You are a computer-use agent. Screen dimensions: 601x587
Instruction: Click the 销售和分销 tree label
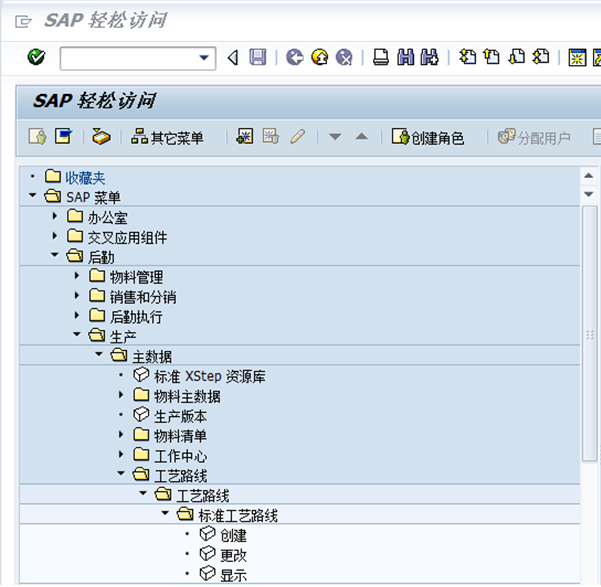pyautogui.click(x=143, y=297)
